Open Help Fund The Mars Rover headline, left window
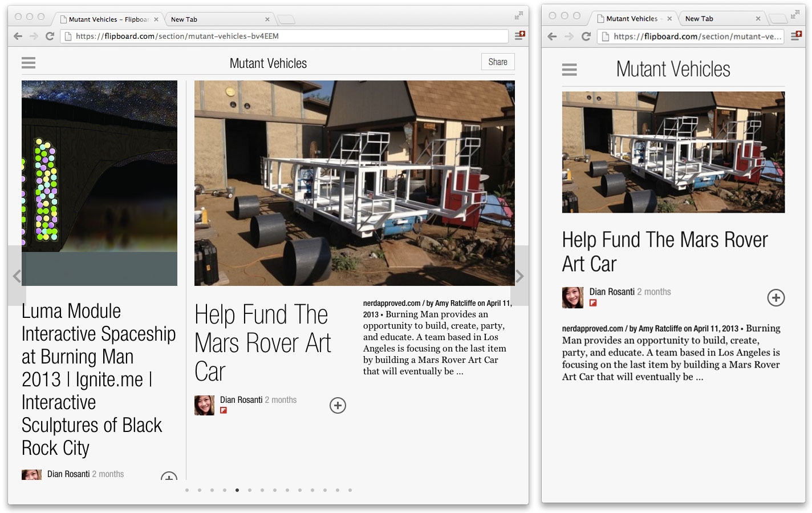This screenshot has width=812, height=513. tap(263, 343)
